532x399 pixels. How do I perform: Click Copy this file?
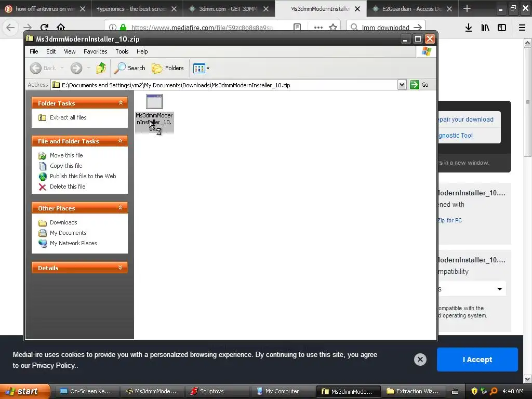[66, 166]
